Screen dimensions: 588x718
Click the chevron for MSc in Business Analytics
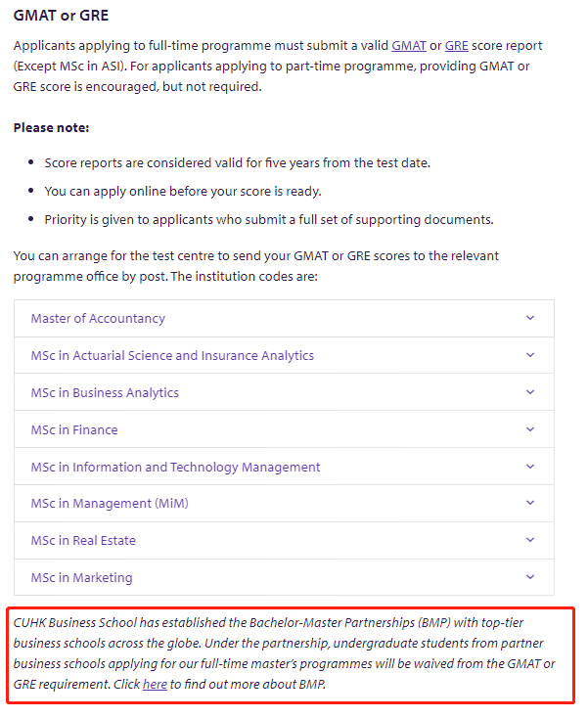coord(530,392)
